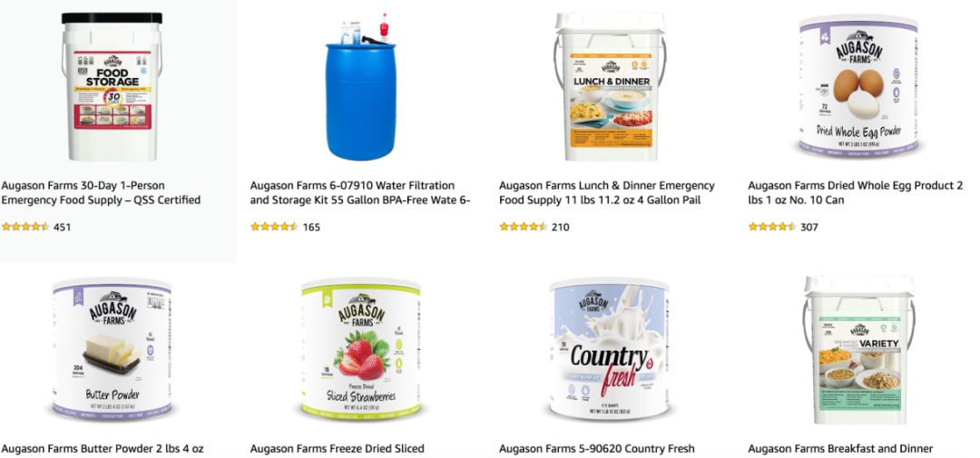
Task: View star rating with 165 reviews
Action: (274, 227)
